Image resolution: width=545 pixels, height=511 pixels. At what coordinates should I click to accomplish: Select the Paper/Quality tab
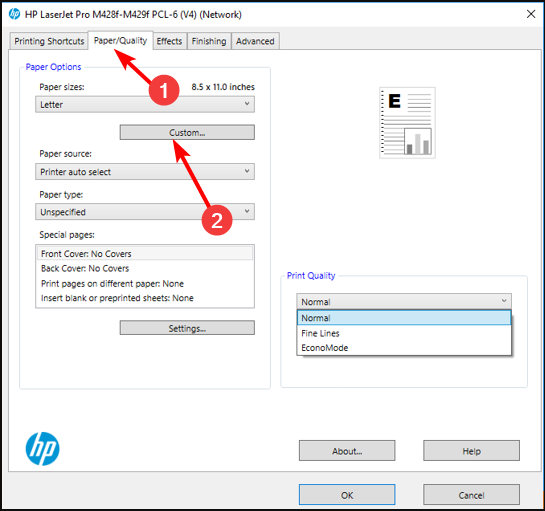(x=120, y=41)
